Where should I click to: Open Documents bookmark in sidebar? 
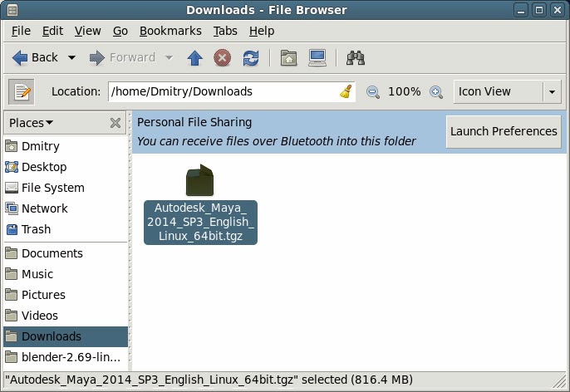(66, 253)
